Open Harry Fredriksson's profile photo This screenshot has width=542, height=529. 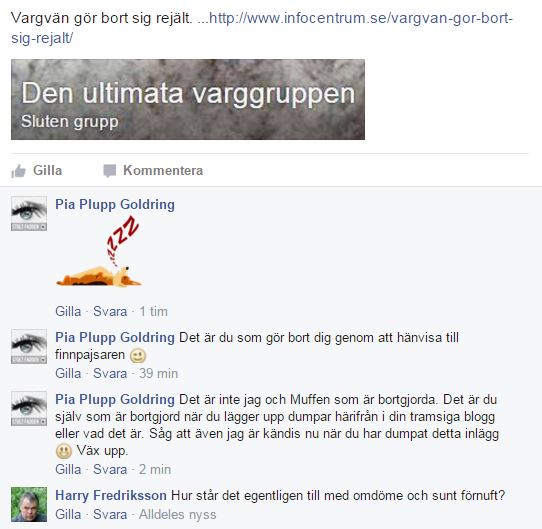pyautogui.click(x=29, y=504)
